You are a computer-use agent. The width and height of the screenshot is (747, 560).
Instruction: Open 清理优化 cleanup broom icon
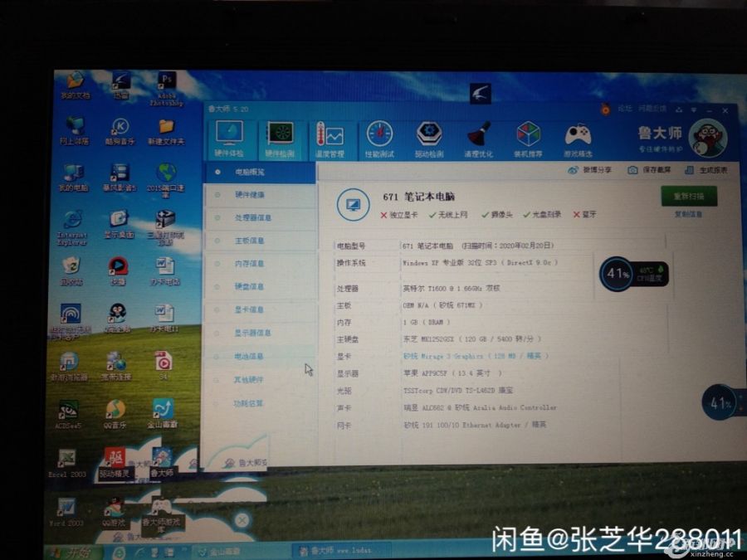click(x=479, y=139)
